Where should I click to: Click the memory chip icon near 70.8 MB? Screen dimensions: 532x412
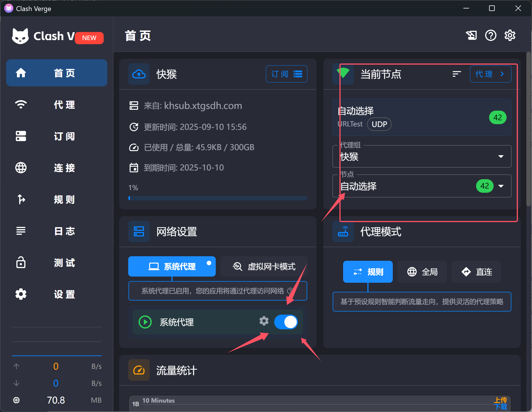[16, 400]
